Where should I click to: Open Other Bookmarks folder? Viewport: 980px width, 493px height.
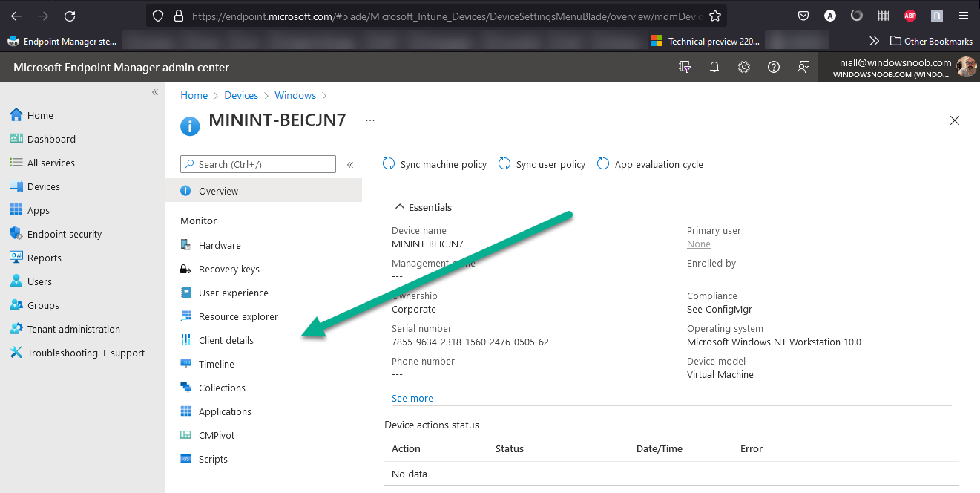click(x=931, y=42)
